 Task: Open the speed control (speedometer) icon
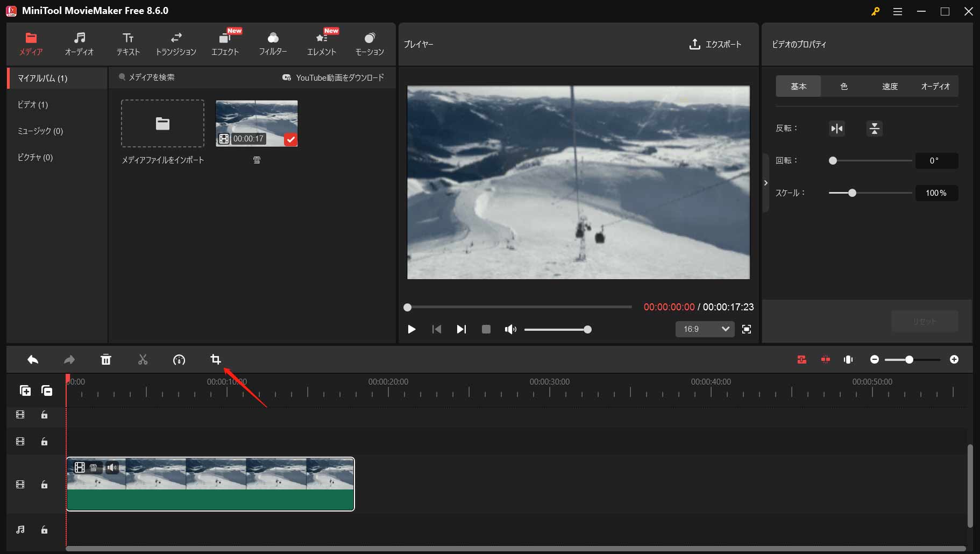(x=179, y=359)
